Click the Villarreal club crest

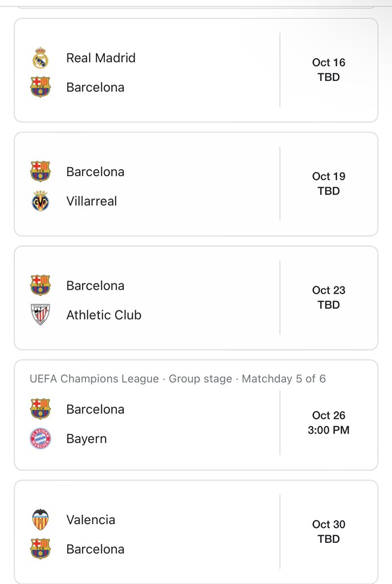(x=40, y=201)
